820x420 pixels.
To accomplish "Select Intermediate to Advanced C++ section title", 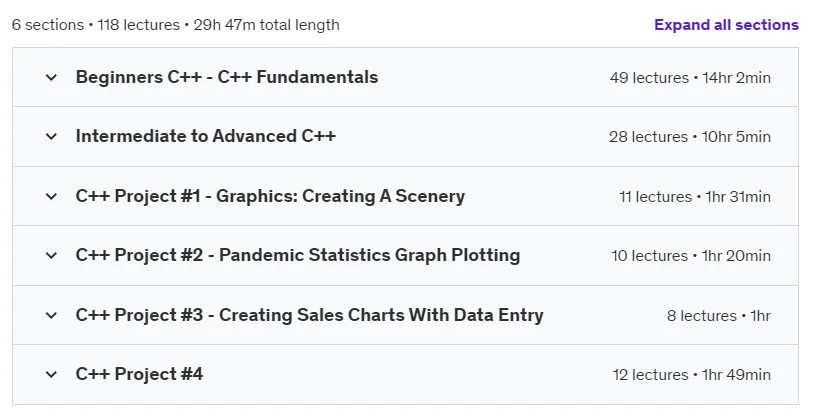I will (206, 136).
